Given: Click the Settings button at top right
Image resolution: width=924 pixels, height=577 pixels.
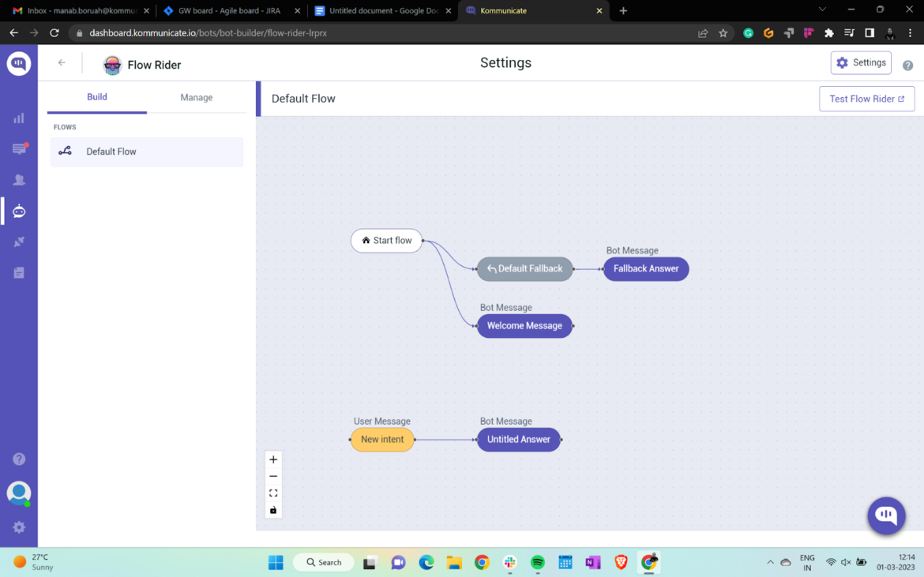Looking at the screenshot, I should point(861,62).
